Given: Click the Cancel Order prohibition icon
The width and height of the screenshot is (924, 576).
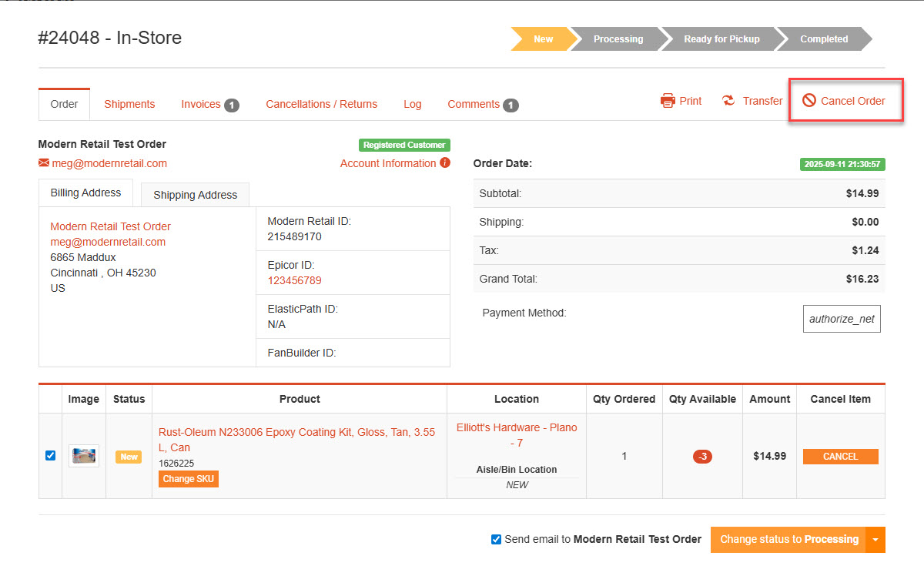Looking at the screenshot, I should [808, 101].
